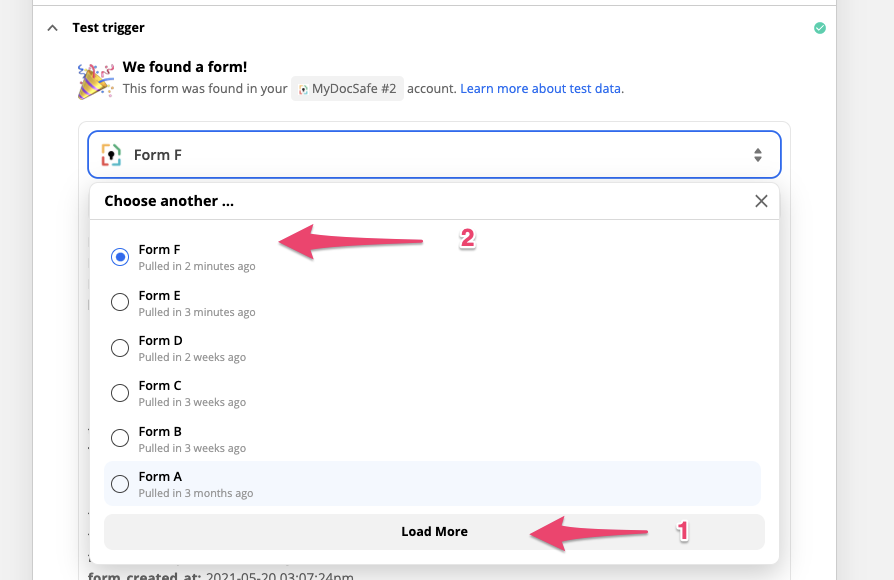Select the Form F radio button
The height and width of the screenshot is (580, 894).
pos(120,257)
